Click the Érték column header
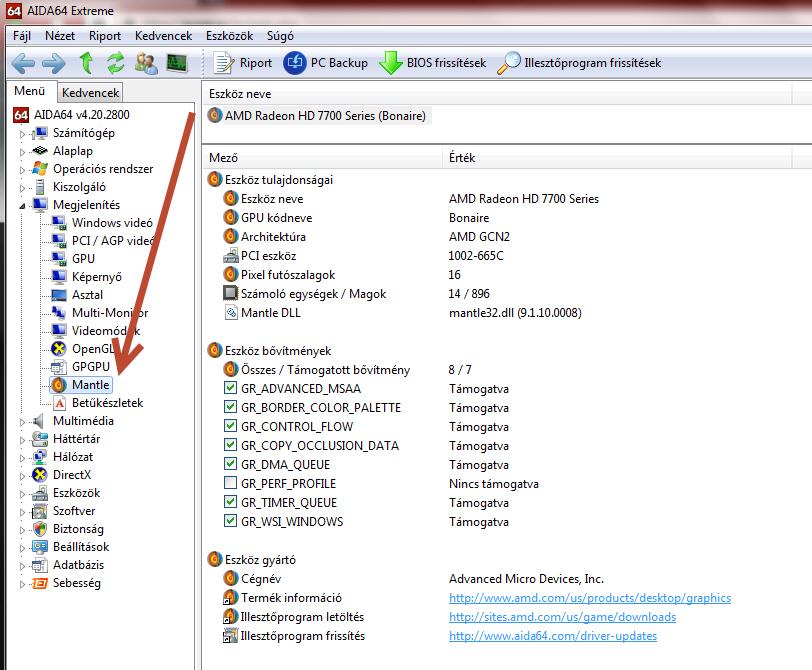This screenshot has height=670, width=812. point(616,157)
